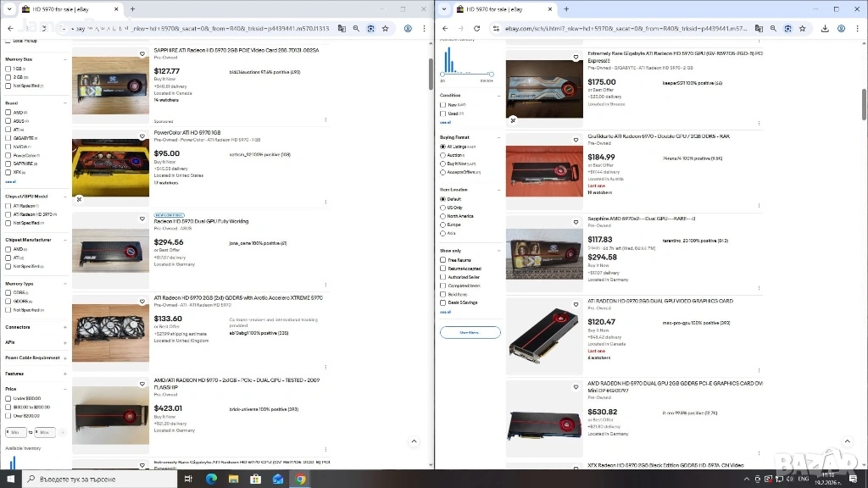Select the Auction buying format radio button

point(442,155)
